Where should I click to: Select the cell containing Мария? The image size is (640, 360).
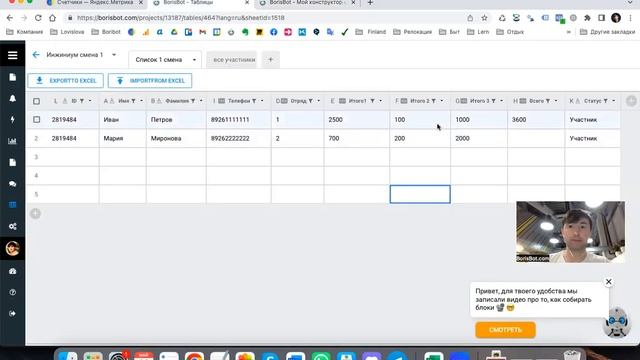[x=122, y=138]
